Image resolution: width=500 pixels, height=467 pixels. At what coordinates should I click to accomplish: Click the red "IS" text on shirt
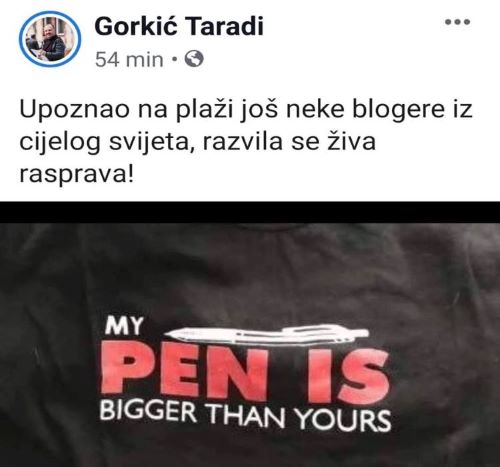coord(347,375)
